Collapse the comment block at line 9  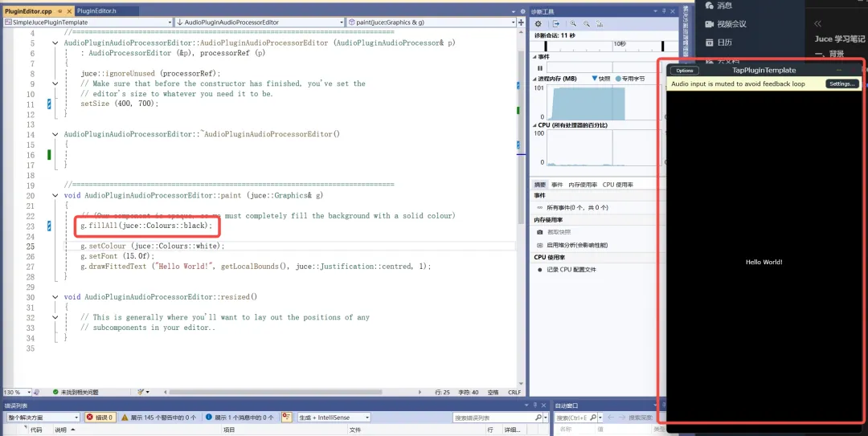click(55, 84)
